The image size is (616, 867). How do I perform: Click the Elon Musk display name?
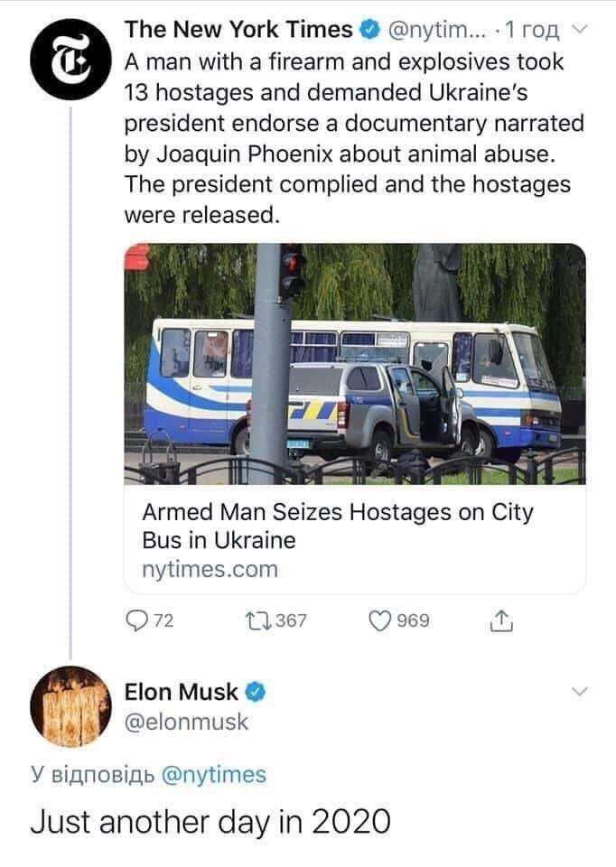coord(181,693)
